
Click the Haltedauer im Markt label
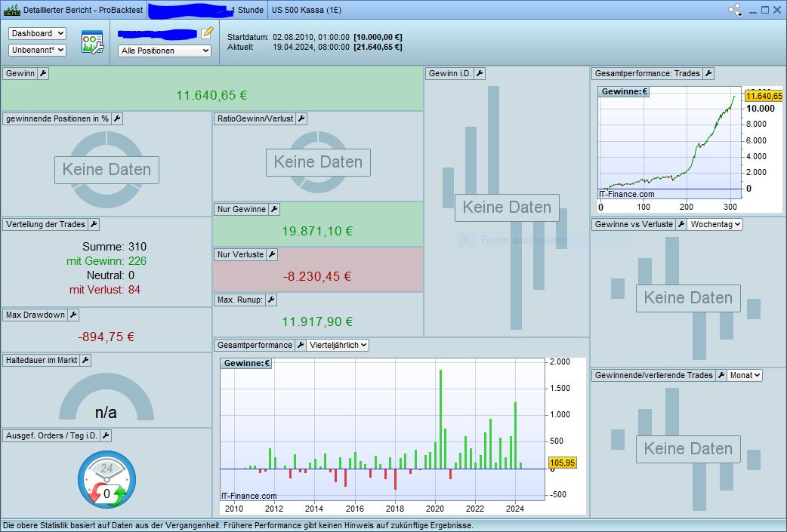pos(42,360)
